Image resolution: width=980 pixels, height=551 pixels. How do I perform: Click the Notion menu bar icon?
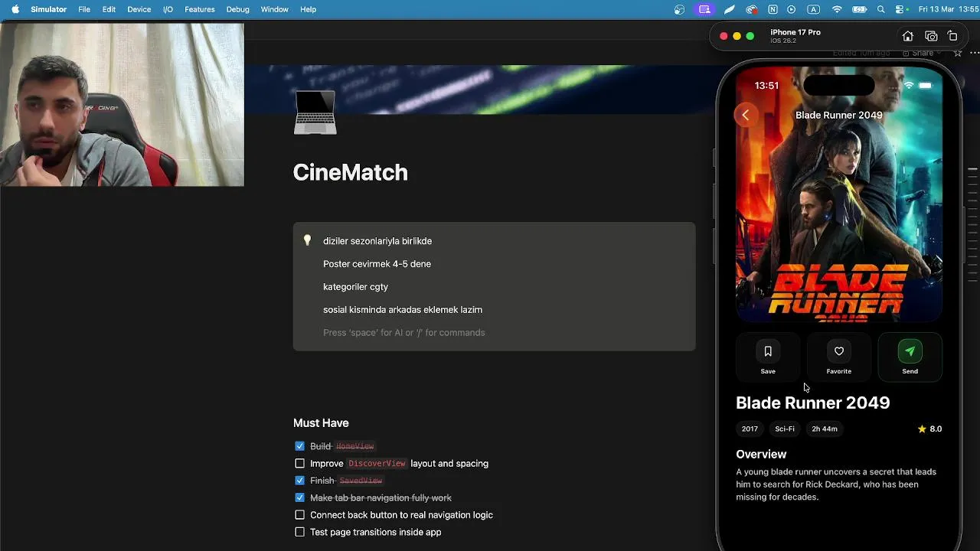point(773,9)
